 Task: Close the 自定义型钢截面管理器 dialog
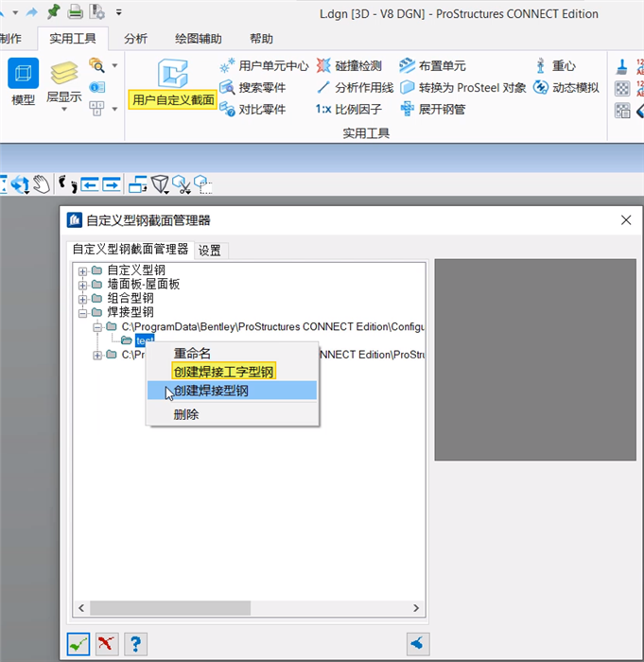[626, 220]
